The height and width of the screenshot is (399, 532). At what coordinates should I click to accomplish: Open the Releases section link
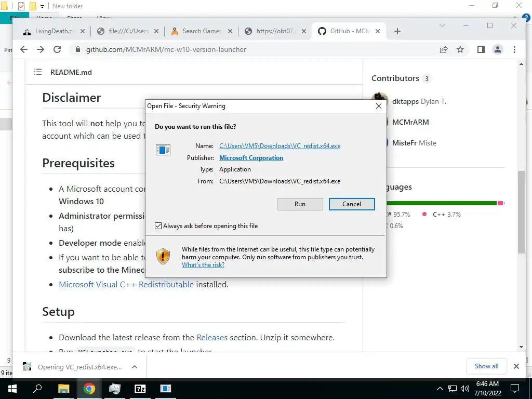[x=212, y=337]
